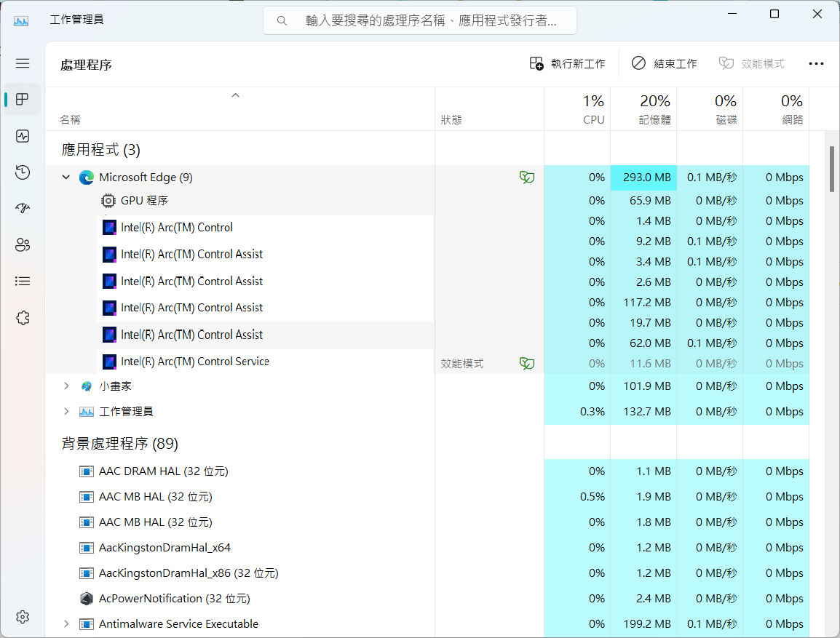840x638 pixels.
Task: Open the Services view
Action: tap(23, 318)
